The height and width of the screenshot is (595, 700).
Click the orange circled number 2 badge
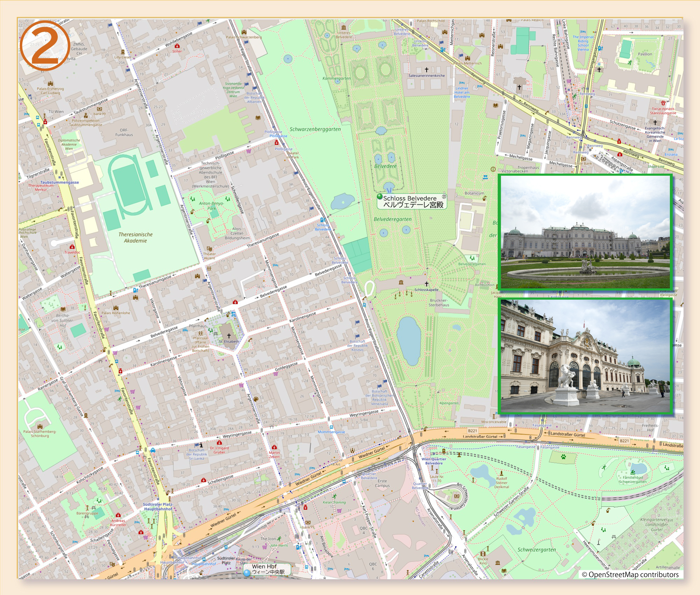(45, 45)
